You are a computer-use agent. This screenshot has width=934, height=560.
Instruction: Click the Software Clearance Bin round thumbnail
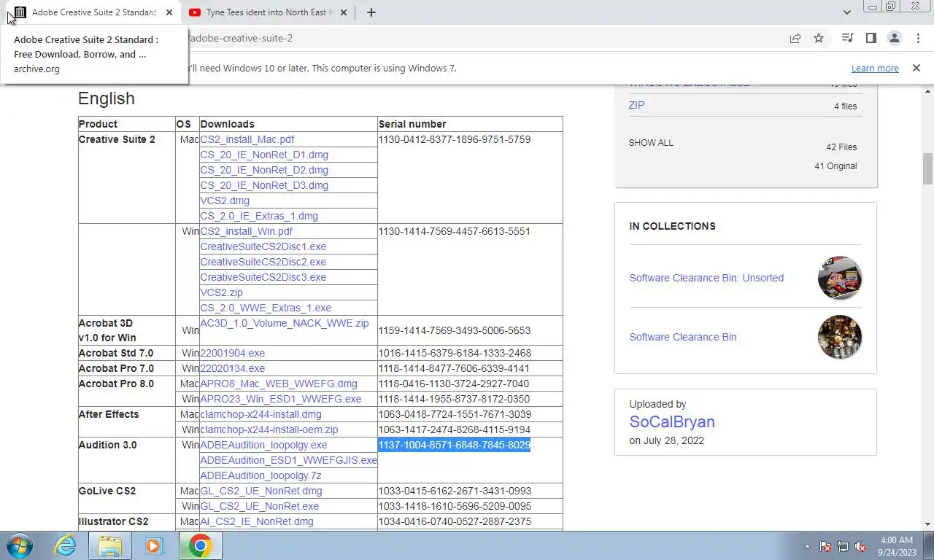[x=840, y=337]
